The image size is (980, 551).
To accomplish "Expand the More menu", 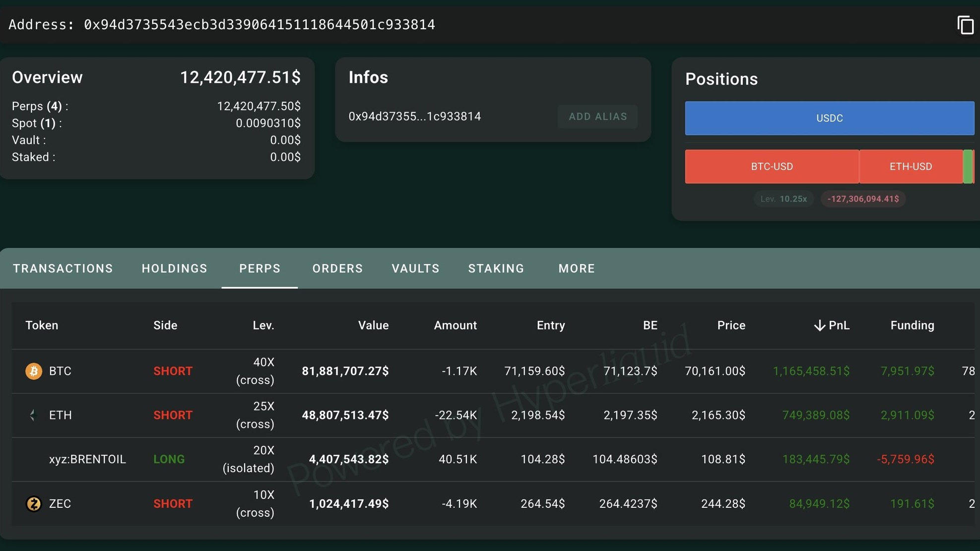I will pyautogui.click(x=576, y=269).
